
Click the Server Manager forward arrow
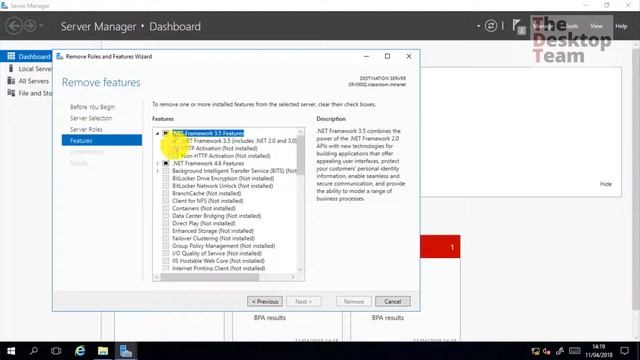tap(29, 26)
